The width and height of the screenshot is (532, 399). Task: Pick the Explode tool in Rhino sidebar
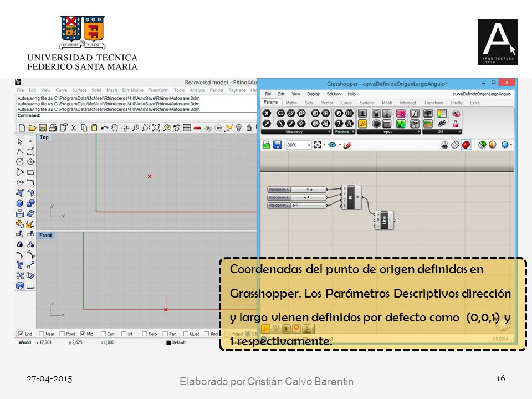pos(30,224)
